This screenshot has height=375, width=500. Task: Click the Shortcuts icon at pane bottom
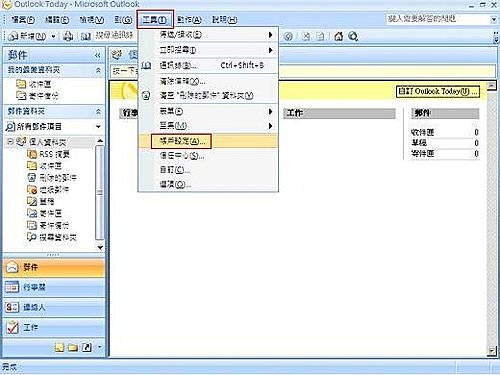(x=87, y=347)
